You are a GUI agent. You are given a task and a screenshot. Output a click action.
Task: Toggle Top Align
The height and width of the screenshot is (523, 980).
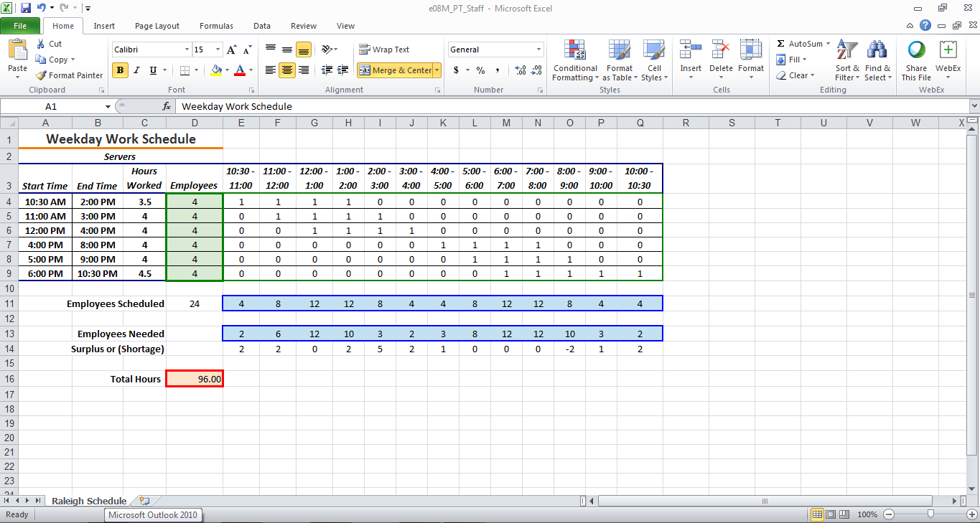click(271, 50)
